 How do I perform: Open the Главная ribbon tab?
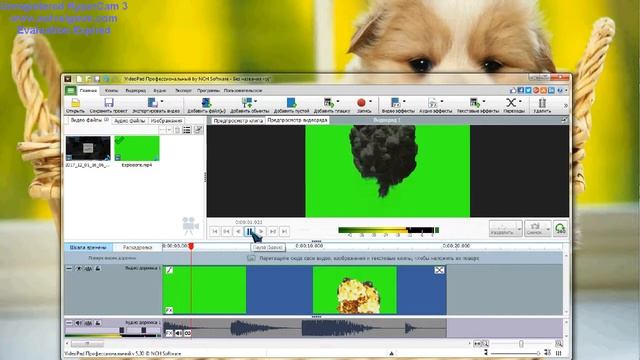tap(88, 91)
